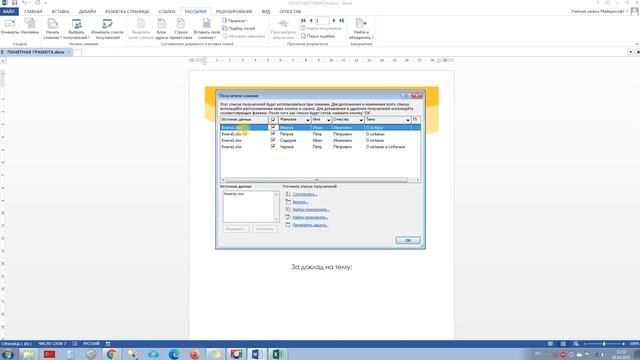
Task: Go to the last merge record
Action: (342, 20)
